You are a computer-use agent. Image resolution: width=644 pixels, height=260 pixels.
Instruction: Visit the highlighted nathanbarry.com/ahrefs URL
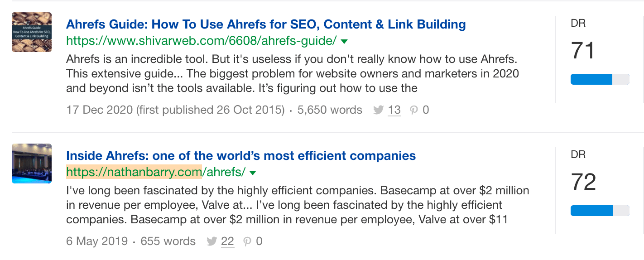click(x=156, y=172)
